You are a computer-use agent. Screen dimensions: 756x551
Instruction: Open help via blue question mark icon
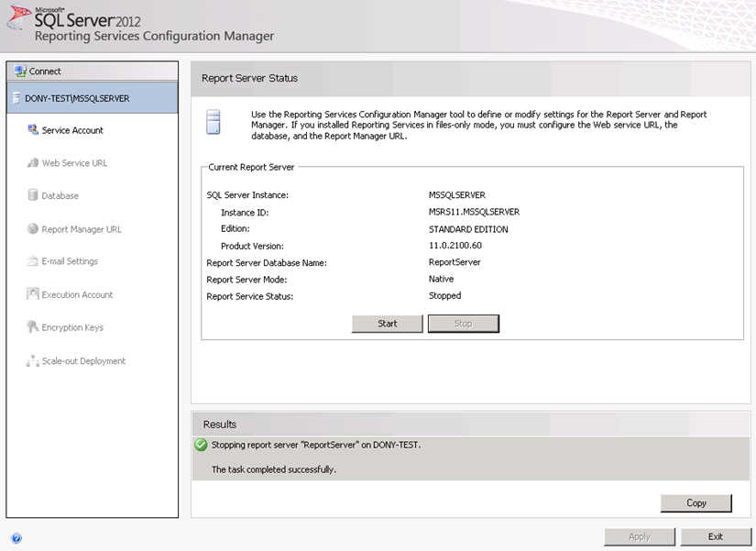(x=16, y=538)
